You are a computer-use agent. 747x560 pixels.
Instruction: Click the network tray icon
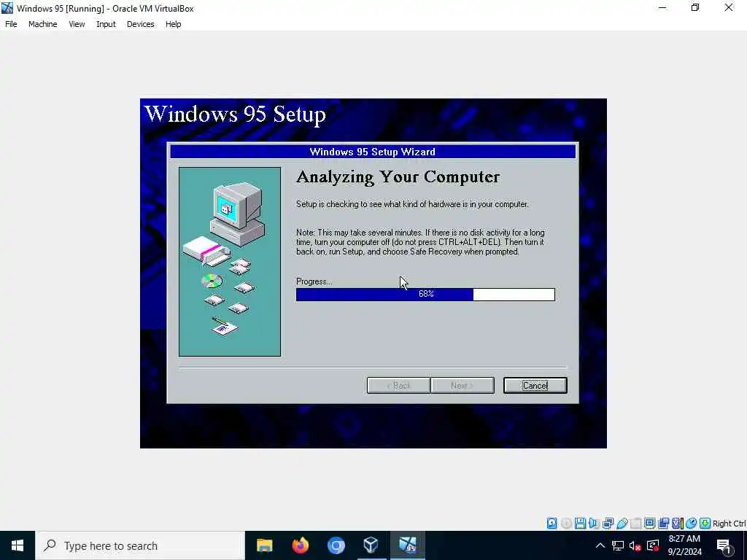[618, 545]
